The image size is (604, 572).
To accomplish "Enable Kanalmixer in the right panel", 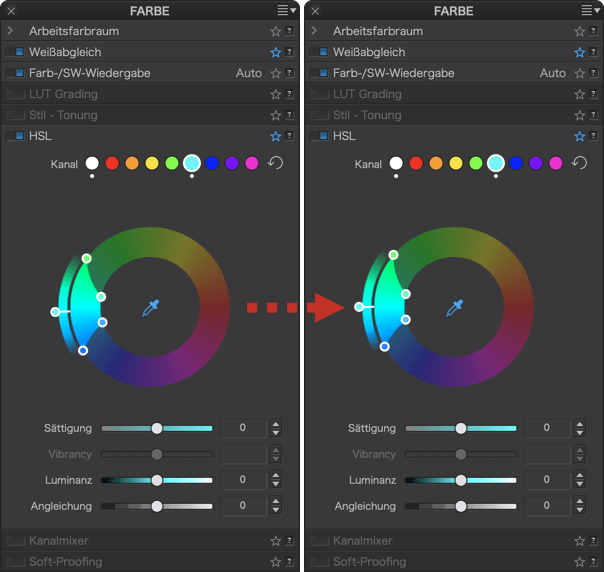I will pos(319,541).
